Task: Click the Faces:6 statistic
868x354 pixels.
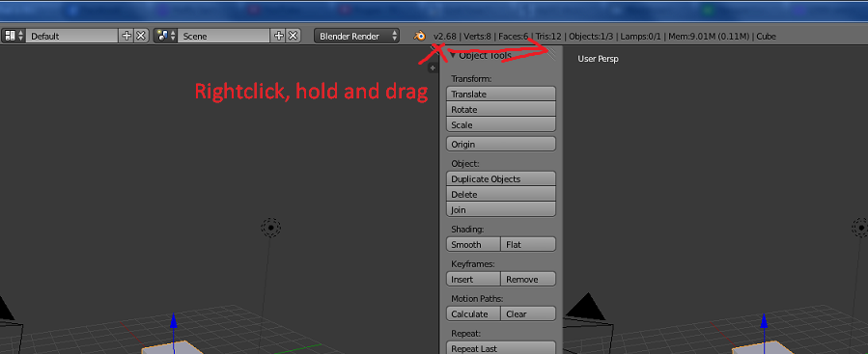Action: (513, 37)
